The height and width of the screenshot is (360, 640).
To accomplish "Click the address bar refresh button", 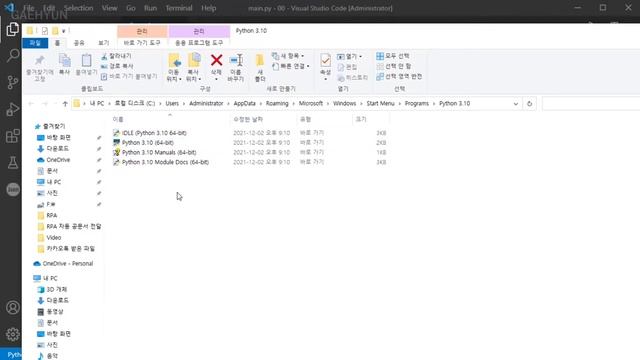I will pyautogui.click(x=529, y=104).
